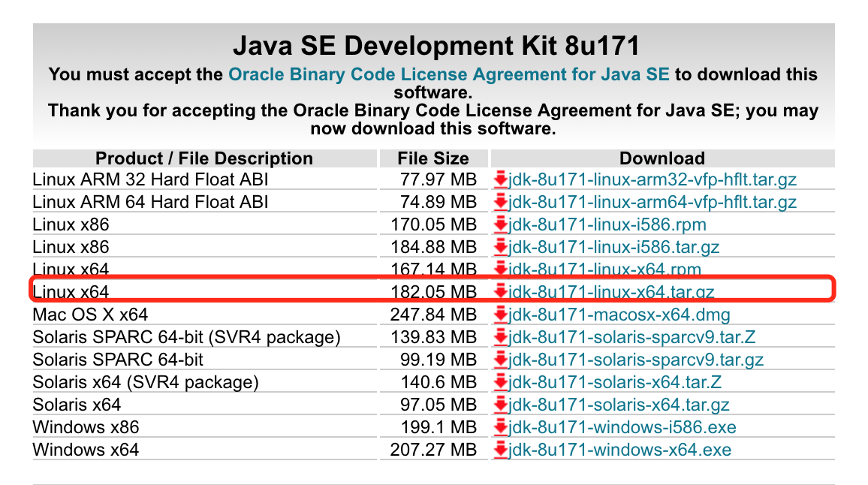Screen dimensions: 868x485
Task: Click the 140.6 MB file size
Action: tap(439, 382)
